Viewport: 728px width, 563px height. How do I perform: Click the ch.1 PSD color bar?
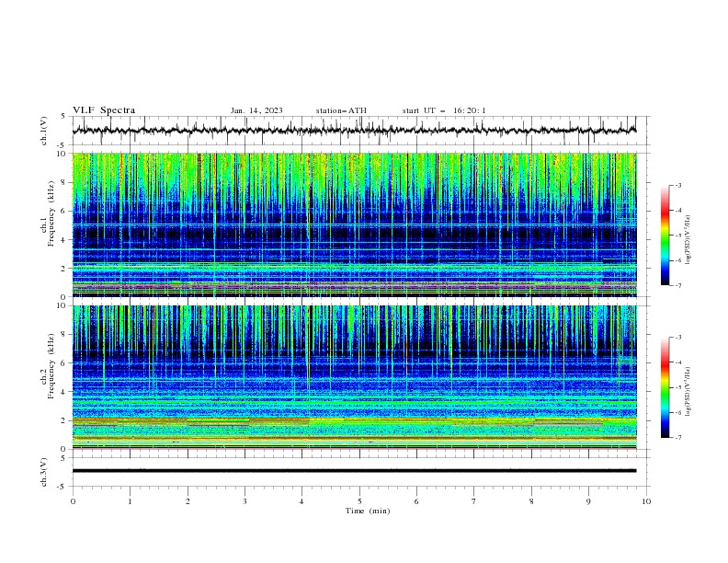(x=665, y=236)
